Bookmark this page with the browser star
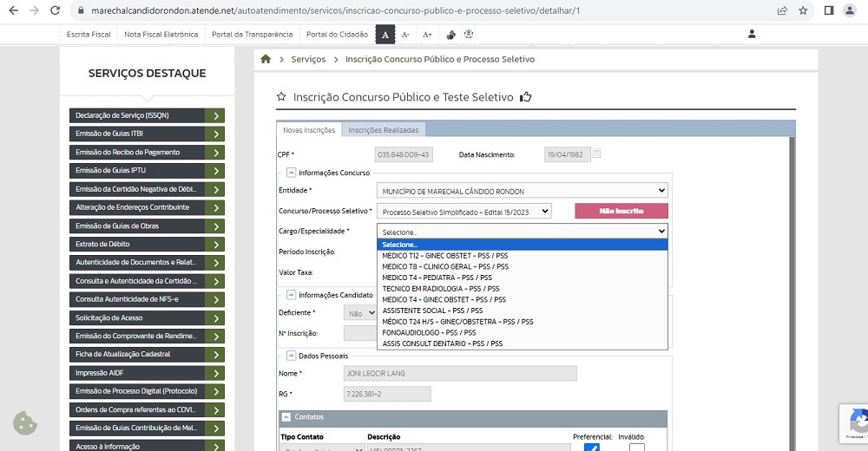The image size is (868, 451). tap(803, 10)
